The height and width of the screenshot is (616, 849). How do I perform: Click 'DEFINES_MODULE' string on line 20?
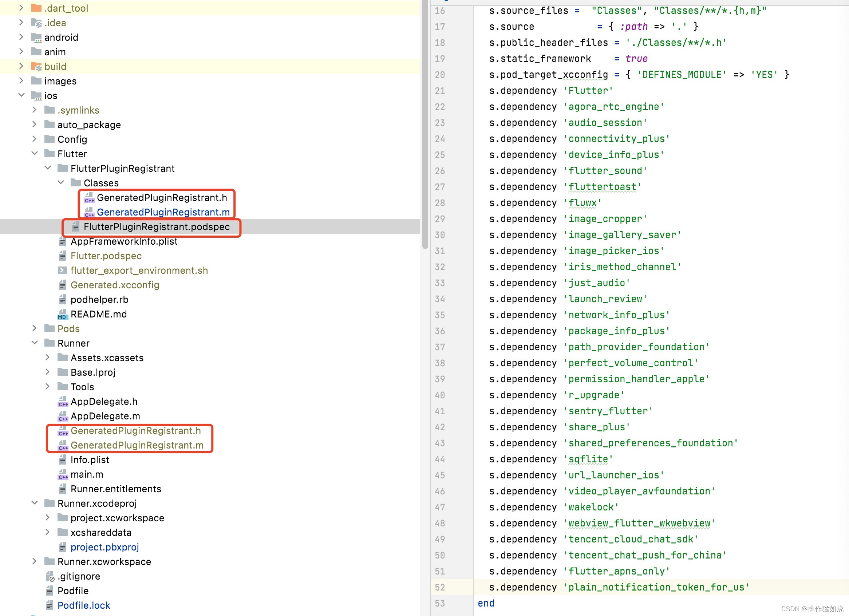(x=682, y=75)
